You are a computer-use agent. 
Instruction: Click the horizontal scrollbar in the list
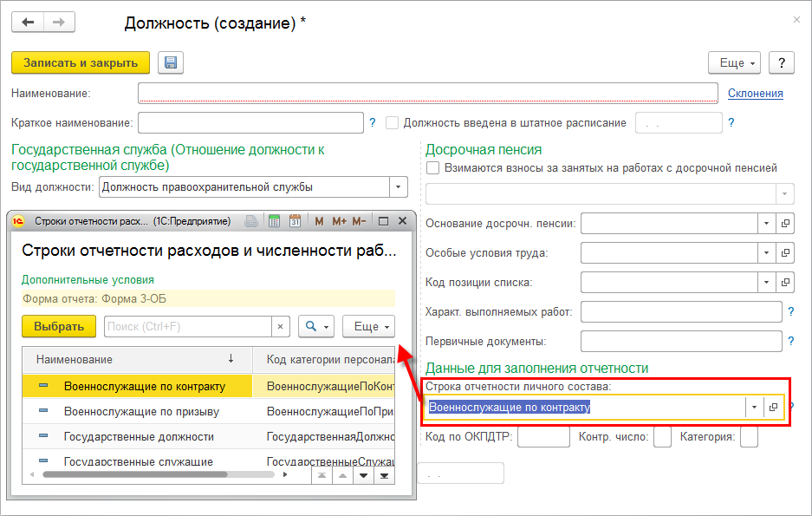[x=134, y=474]
